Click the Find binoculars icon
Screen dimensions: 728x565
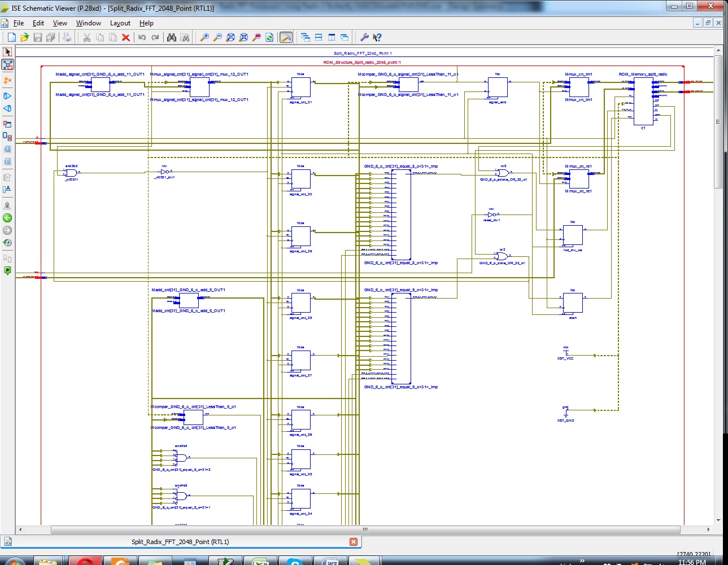coord(172,37)
